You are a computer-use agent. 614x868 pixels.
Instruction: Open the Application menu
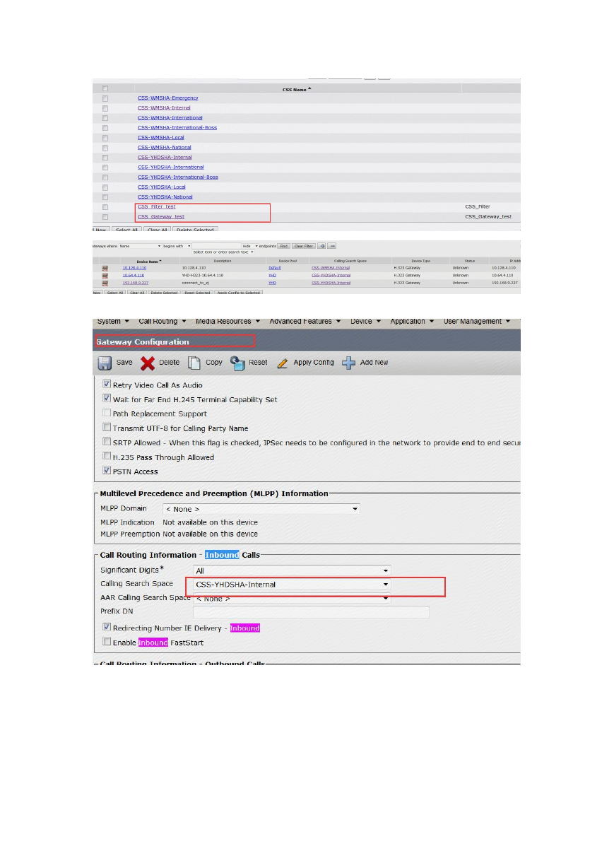[412, 321]
